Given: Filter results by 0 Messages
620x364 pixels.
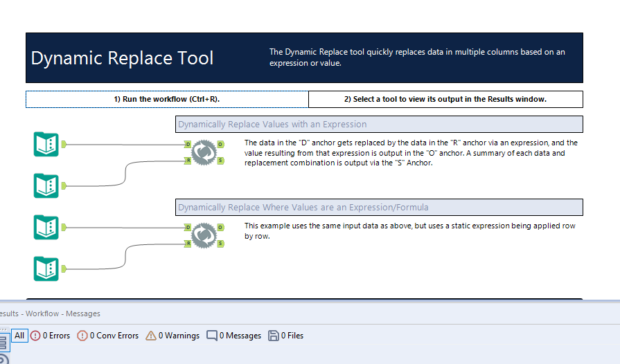Looking at the screenshot, I should (x=234, y=336).
